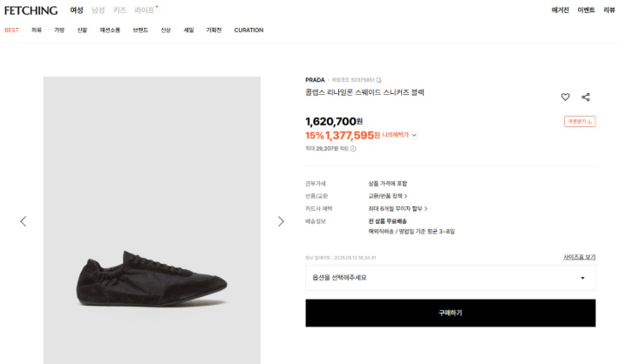This screenshot has width=626, height=364.
Task: Open 6-month interest-free installment details
Action: coord(398,208)
